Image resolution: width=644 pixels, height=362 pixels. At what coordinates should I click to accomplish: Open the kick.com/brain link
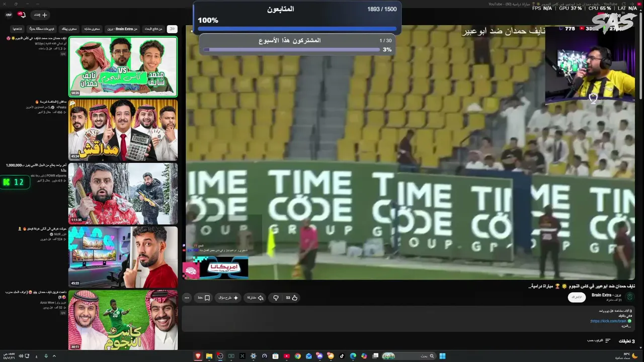coord(608,321)
